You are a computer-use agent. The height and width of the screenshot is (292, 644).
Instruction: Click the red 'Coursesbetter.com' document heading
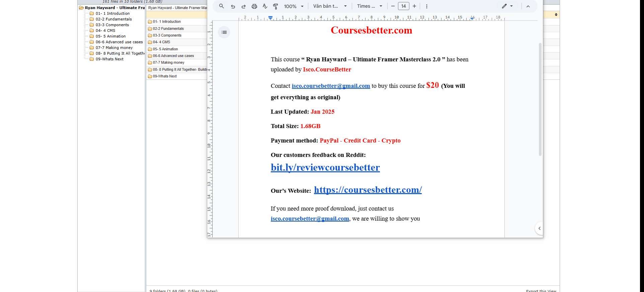point(372,30)
